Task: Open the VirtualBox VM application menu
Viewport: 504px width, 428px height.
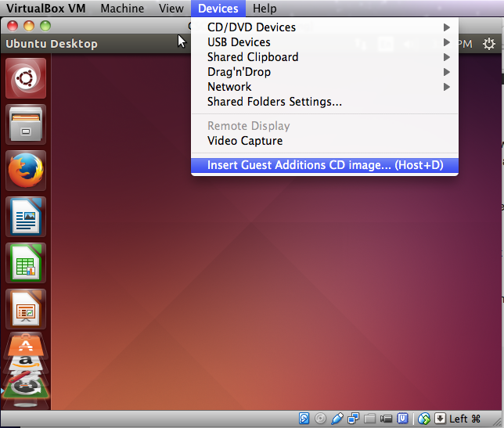Action: coord(46,9)
